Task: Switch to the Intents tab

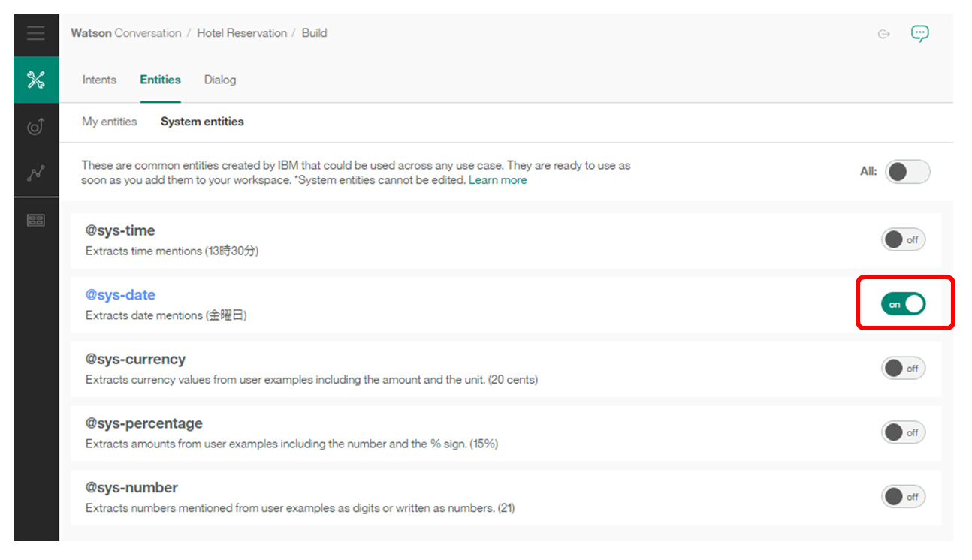Action: [99, 80]
